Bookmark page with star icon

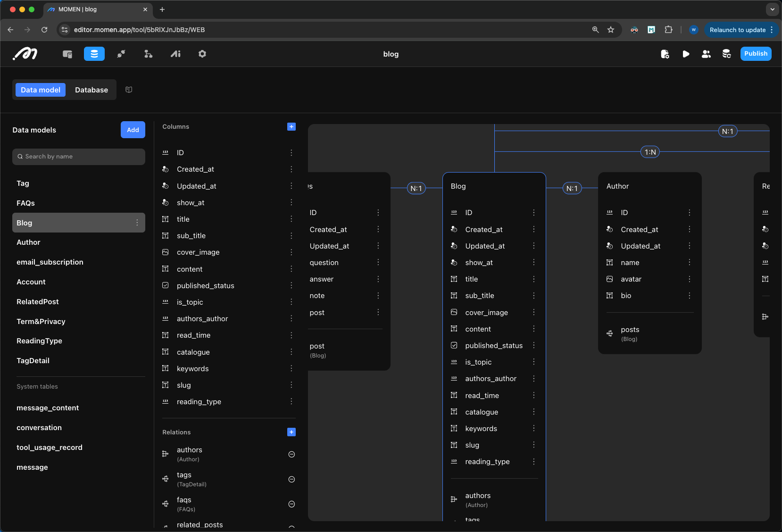pyautogui.click(x=611, y=30)
